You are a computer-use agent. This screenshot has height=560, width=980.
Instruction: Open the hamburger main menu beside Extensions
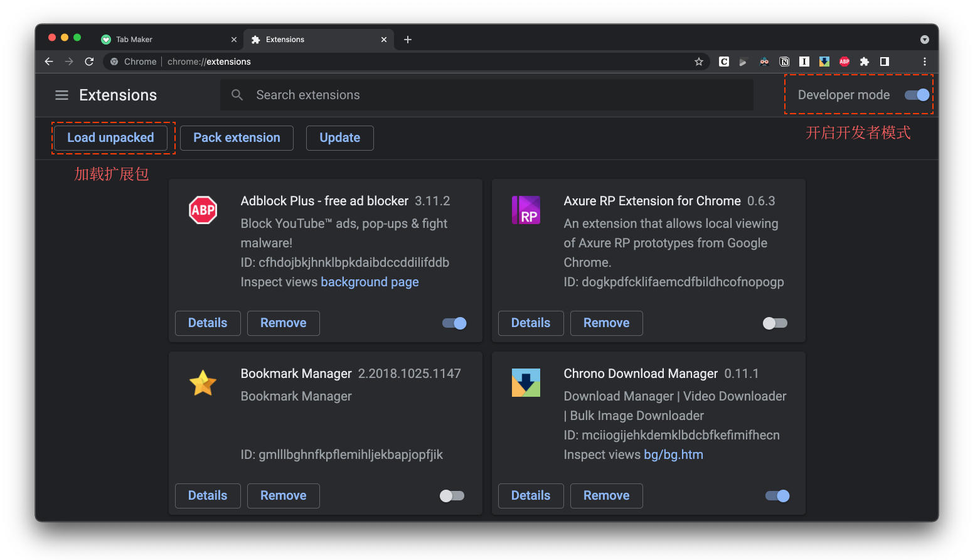(61, 95)
